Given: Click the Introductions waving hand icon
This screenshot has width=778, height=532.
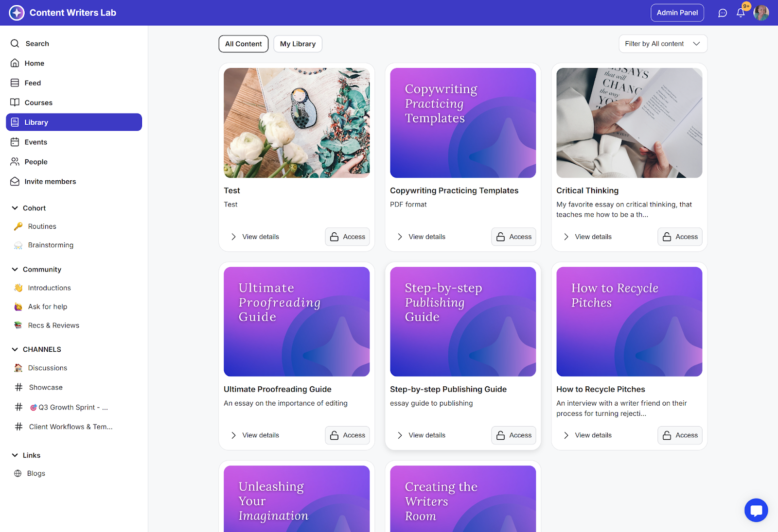Looking at the screenshot, I should coord(18,288).
